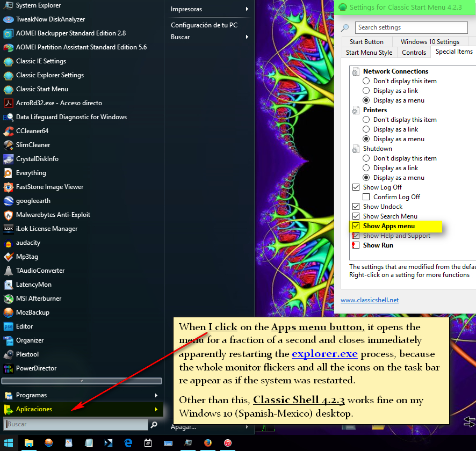Screen dimensions: 476x451
Task: Select Shutdown Display as a menu
Action: pos(366,178)
